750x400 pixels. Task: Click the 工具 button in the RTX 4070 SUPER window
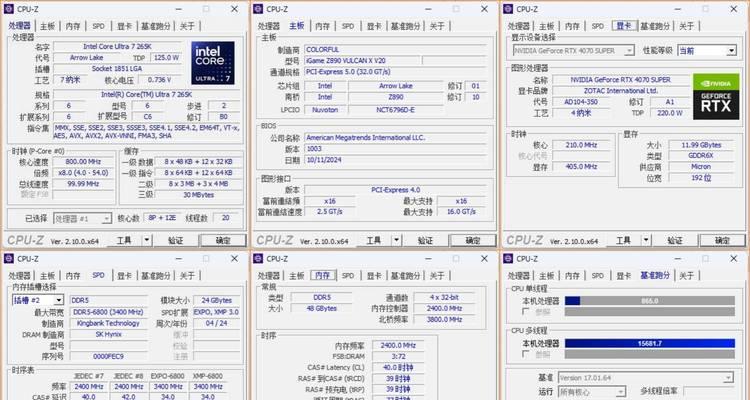tap(623, 240)
